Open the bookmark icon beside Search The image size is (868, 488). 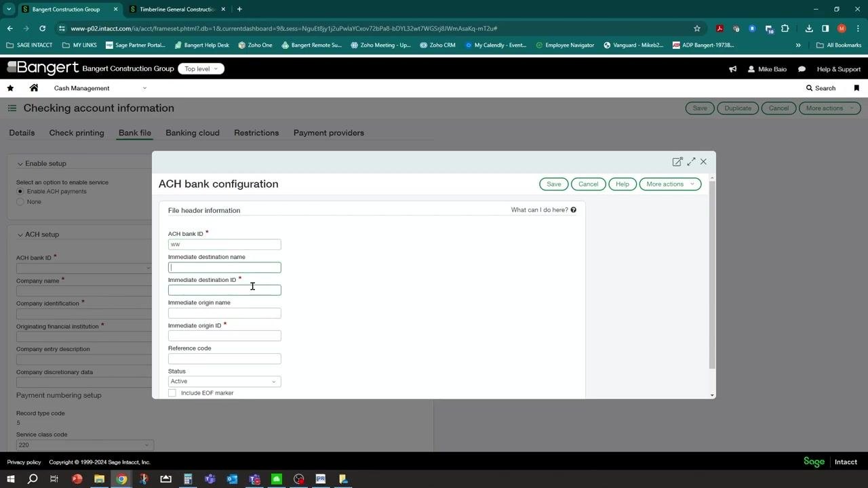point(856,88)
